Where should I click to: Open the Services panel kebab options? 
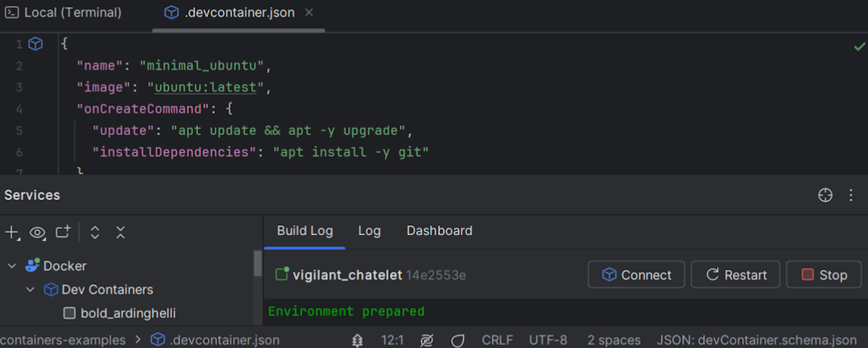pos(851,195)
